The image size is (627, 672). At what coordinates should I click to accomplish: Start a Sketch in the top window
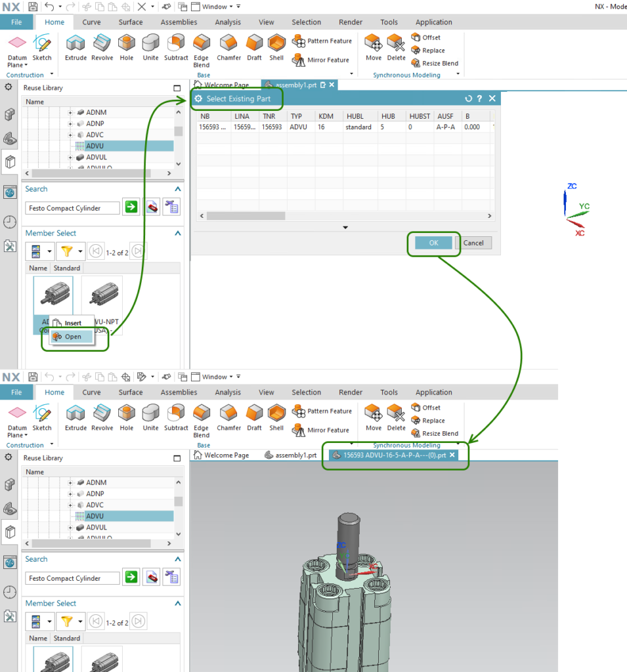pos(42,47)
